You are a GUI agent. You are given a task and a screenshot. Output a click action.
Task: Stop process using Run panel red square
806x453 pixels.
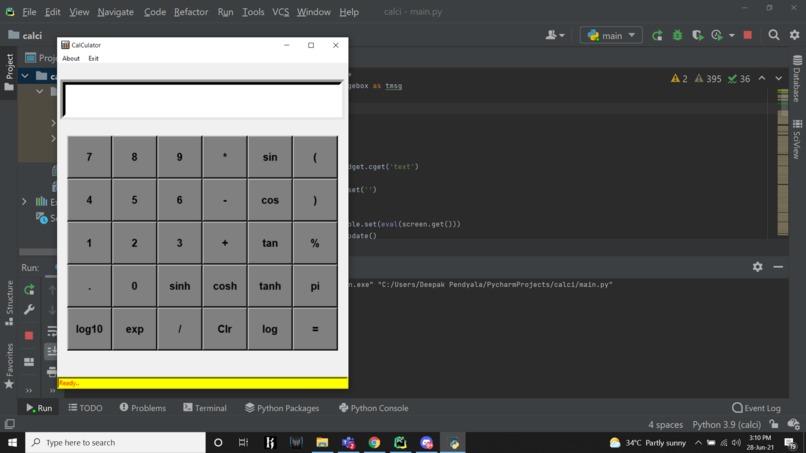click(29, 336)
